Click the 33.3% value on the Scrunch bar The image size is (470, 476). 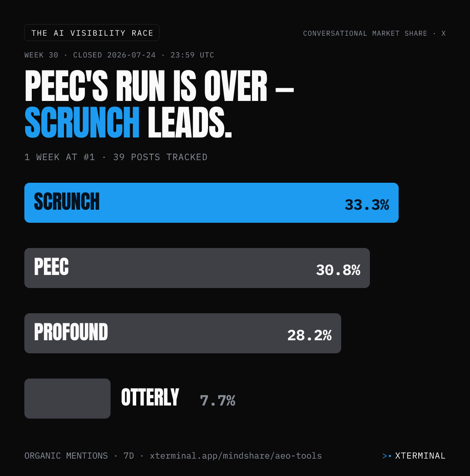click(x=367, y=205)
